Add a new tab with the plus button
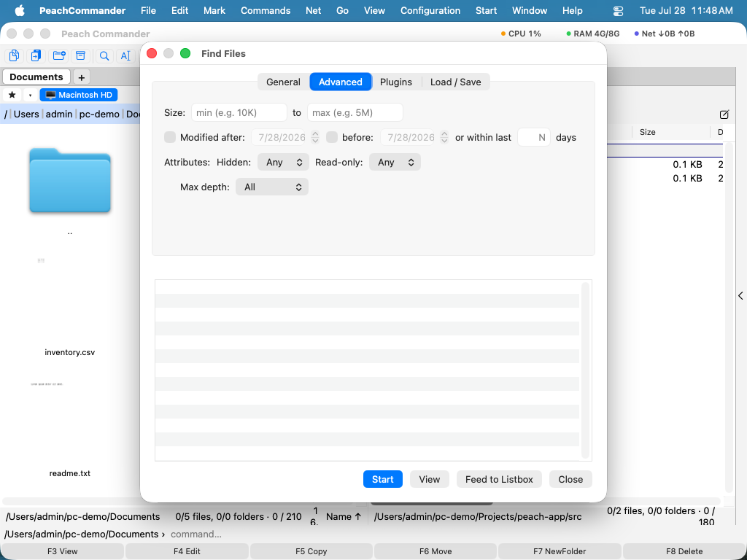Viewport: 747px width, 560px height. coord(82,77)
